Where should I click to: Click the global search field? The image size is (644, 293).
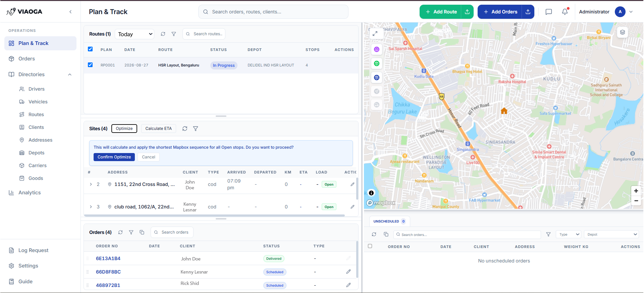pos(273,12)
